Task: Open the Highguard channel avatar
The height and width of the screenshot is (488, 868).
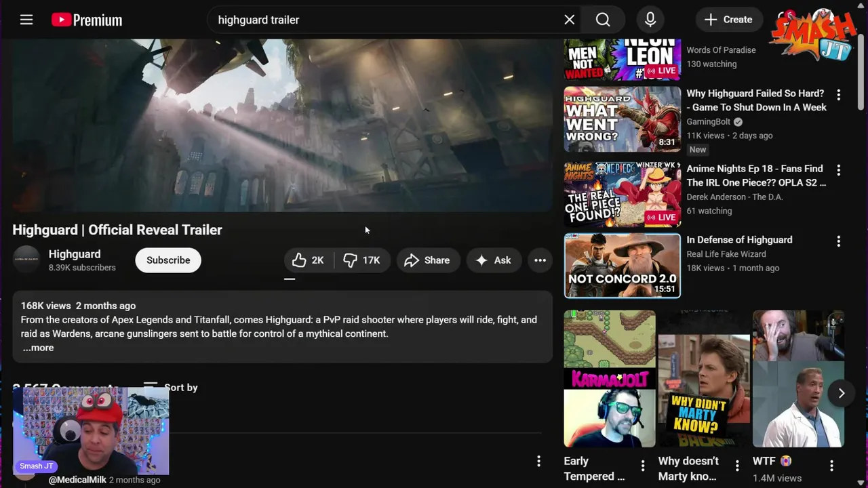Action: click(x=26, y=260)
